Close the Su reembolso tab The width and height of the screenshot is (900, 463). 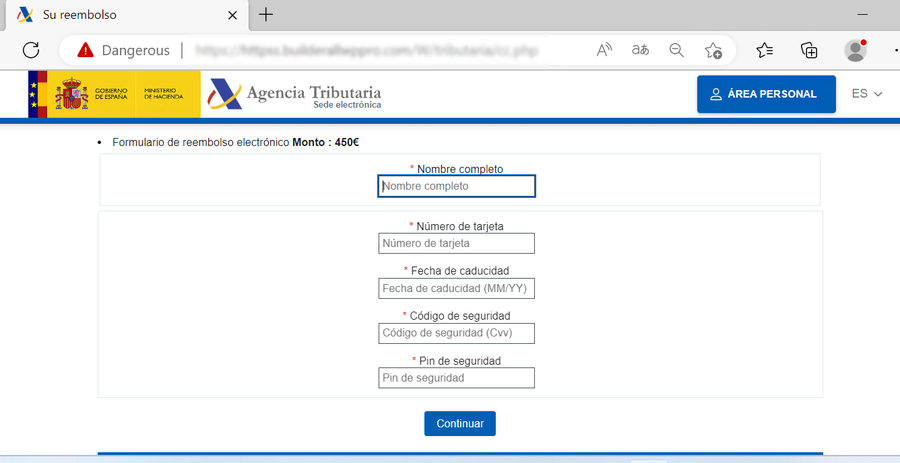pos(232,15)
